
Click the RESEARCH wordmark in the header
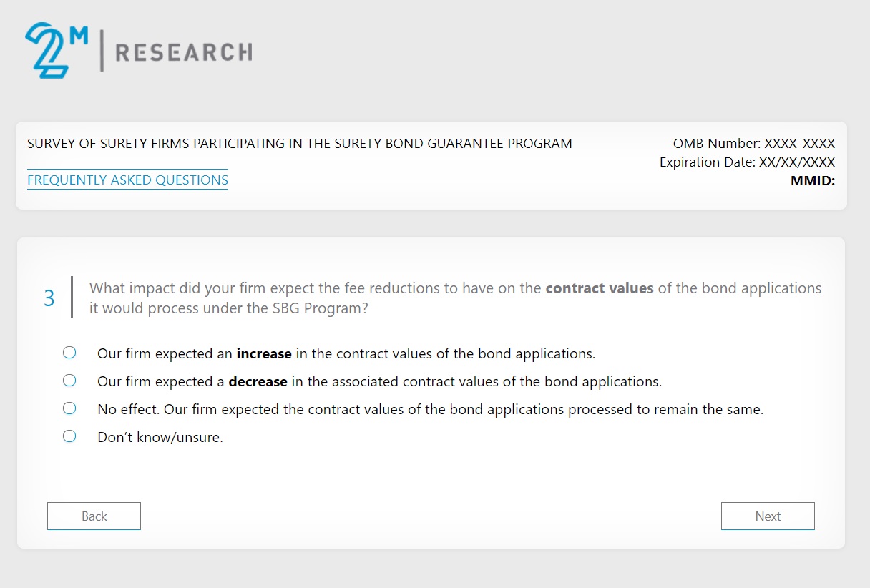(183, 52)
